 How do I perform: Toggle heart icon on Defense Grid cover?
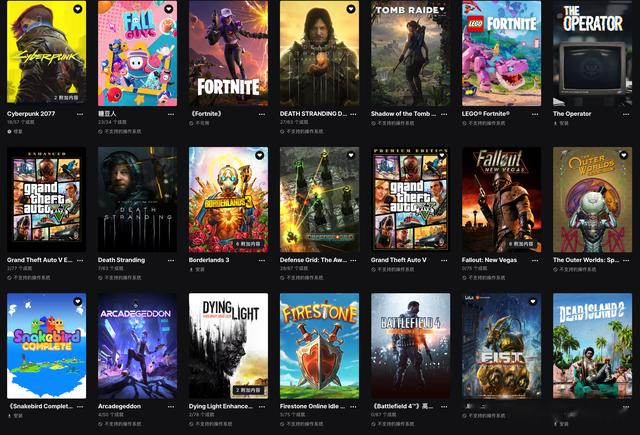pos(351,155)
